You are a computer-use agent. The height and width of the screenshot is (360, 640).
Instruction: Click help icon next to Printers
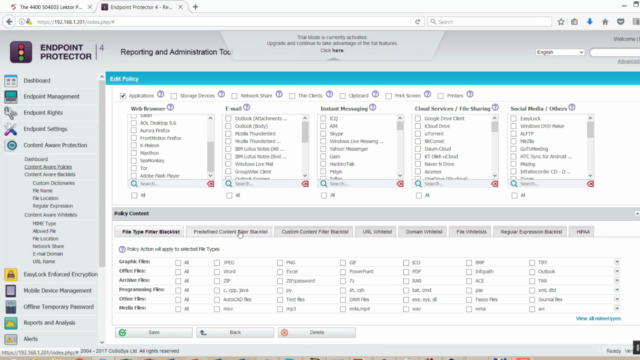point(470,94)
